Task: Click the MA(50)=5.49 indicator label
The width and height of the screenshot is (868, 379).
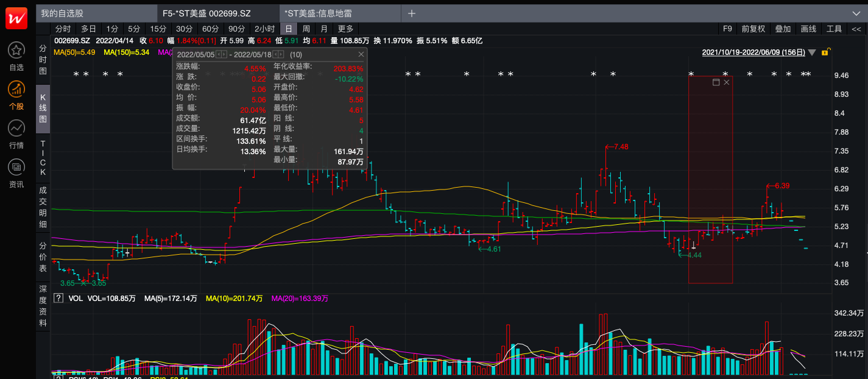Action: coord(74,52)
